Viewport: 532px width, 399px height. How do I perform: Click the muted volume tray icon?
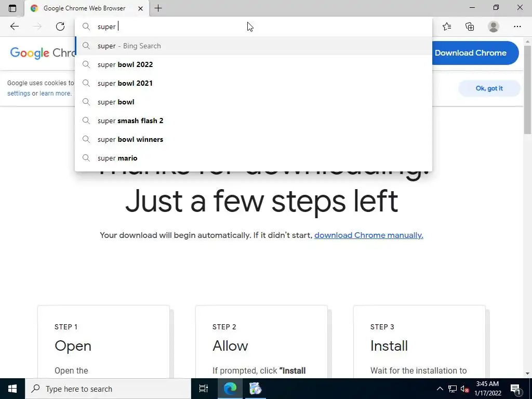[464, 389]
